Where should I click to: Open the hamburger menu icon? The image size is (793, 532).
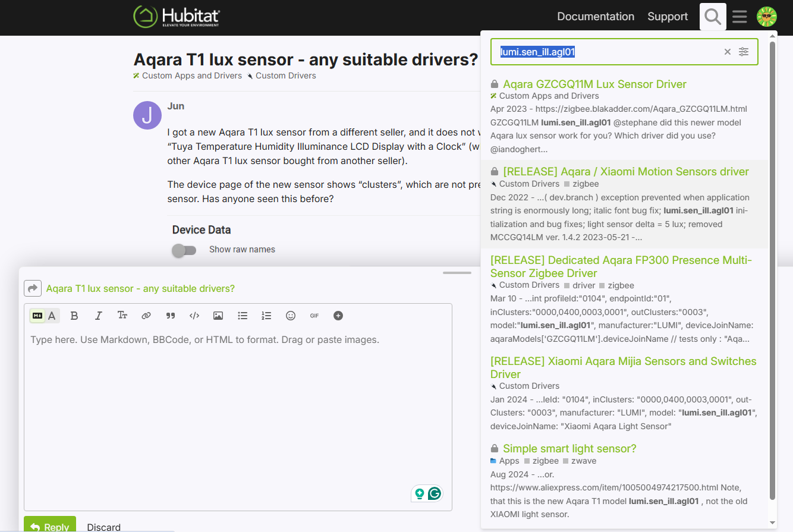(x=739, y=17)
